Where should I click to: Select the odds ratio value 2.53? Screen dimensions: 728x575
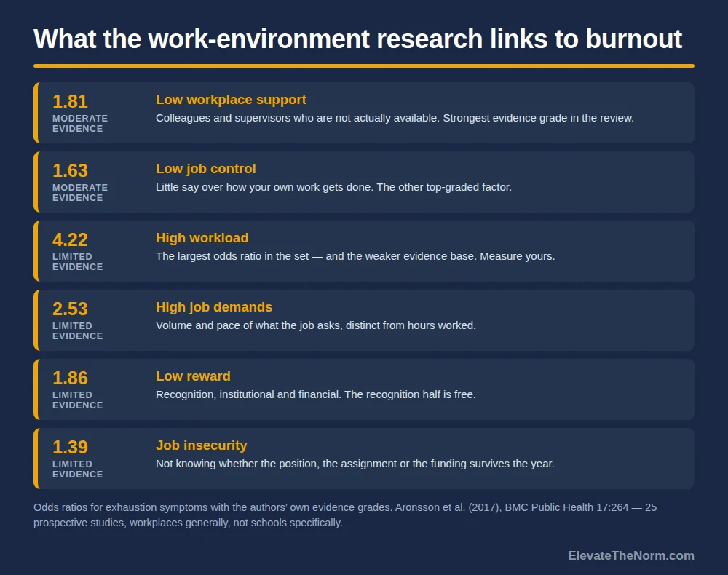point(70,309)
